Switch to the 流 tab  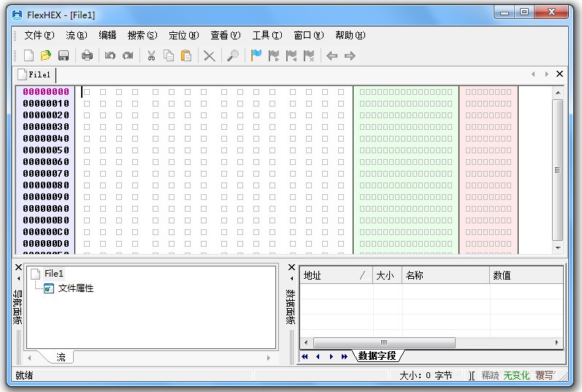(61, 357)
